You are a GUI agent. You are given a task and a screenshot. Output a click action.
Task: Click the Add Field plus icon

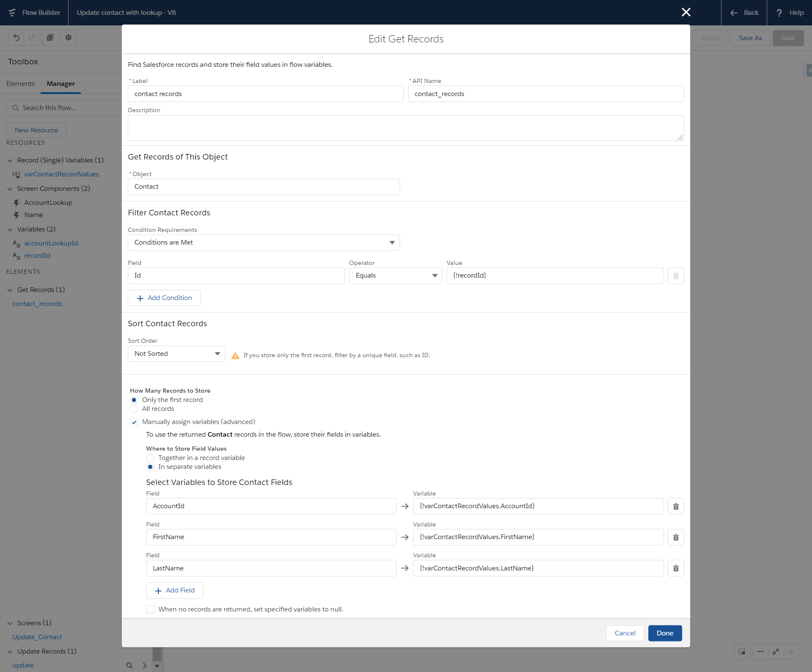pos(158,591)
